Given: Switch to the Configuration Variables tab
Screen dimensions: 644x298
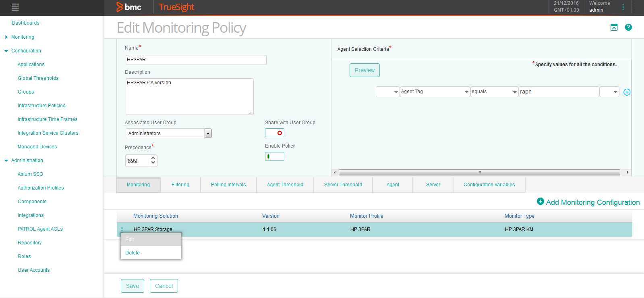Looking at the screenshot, I should coord(489,185).
